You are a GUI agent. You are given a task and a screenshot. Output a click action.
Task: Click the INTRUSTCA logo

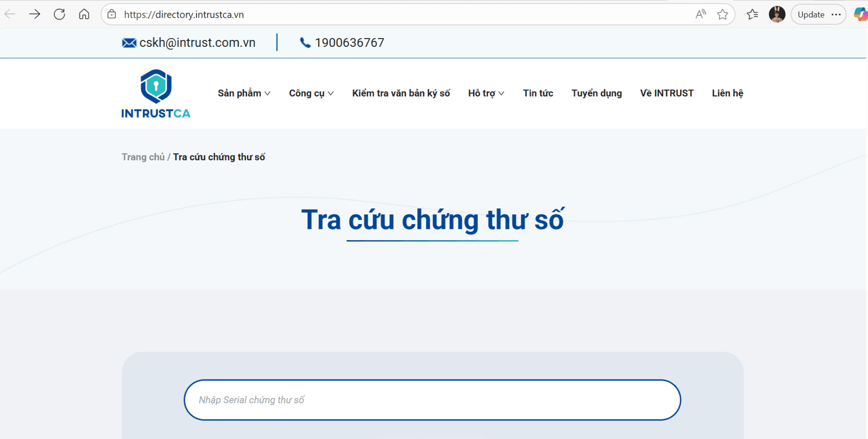pos(156,94)
